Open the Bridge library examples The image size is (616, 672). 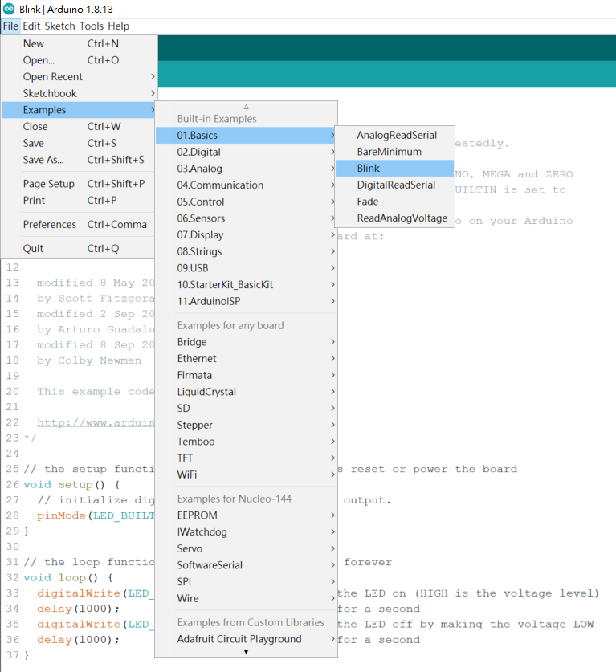(246, 342)
